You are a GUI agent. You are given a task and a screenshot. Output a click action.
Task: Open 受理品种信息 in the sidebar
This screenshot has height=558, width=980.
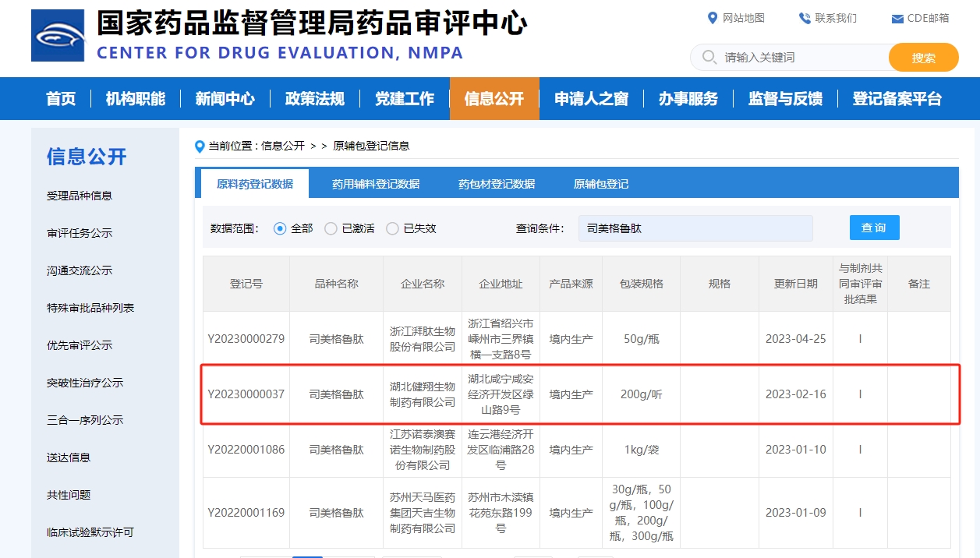pyautogui.click(x=80, y=196)
